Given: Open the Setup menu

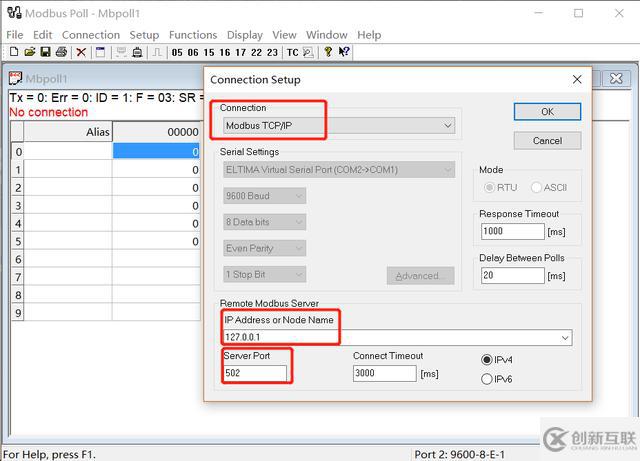Looking at the screenshot, I should 144,35.
